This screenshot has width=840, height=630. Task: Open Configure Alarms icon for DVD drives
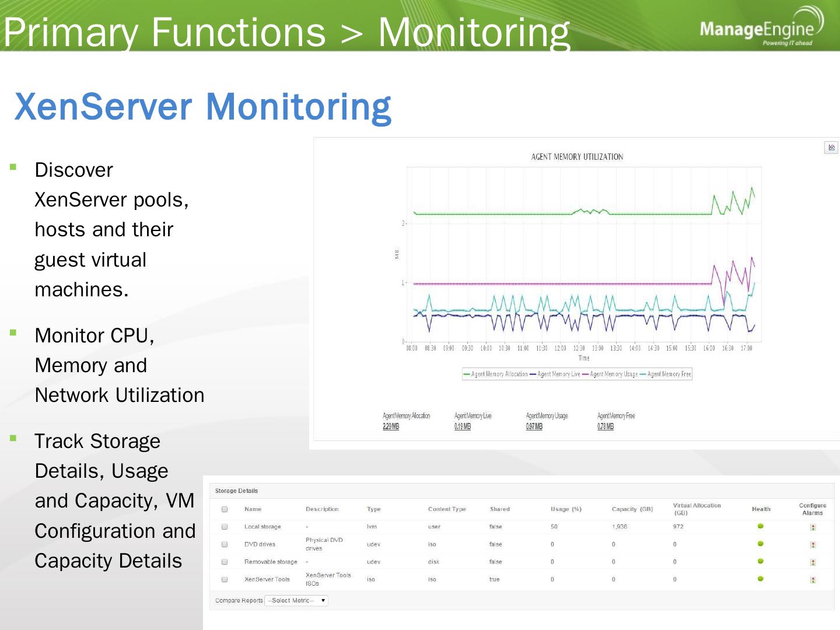click(813, 545)
